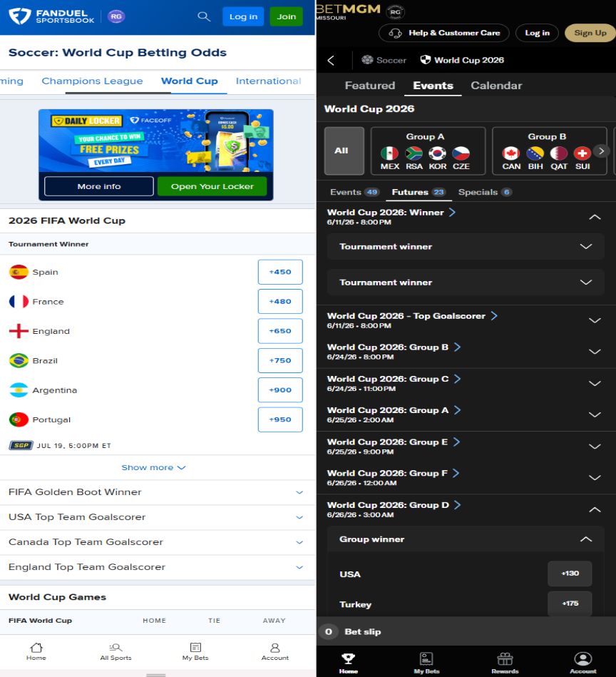The height and width of the screenshot is (677, 616).
Task: Switch to FanDuel Champions League tab
Action: click(x=92, y=81)
